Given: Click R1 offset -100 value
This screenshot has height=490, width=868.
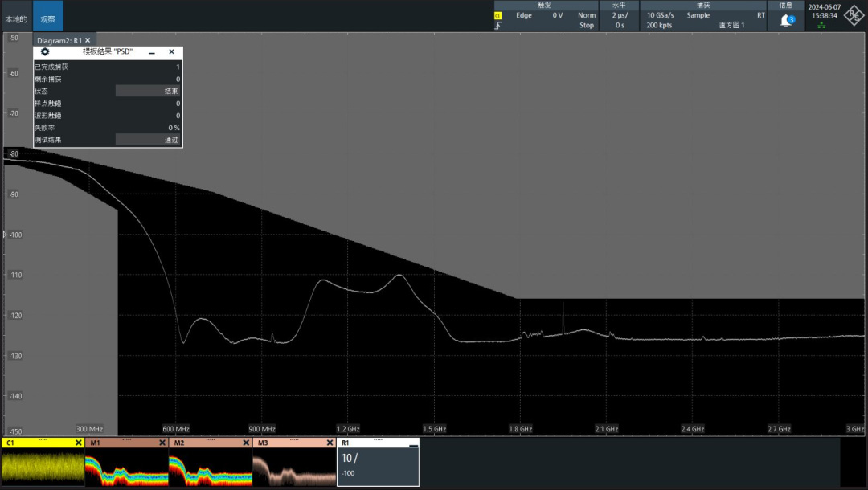Looking at the screenshot, I should pyautogui.click(x=348, y=473).
